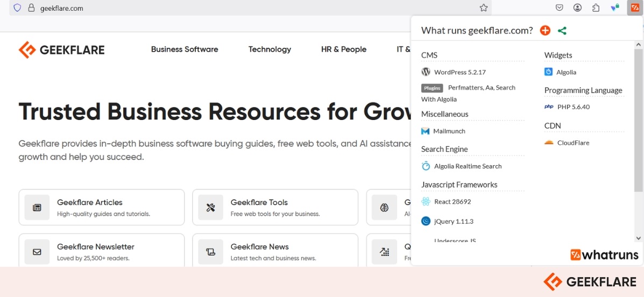Open the Firefox account icon
Image resolution: width=644 pixels, height=297 pixels.
tap(577, 8)
